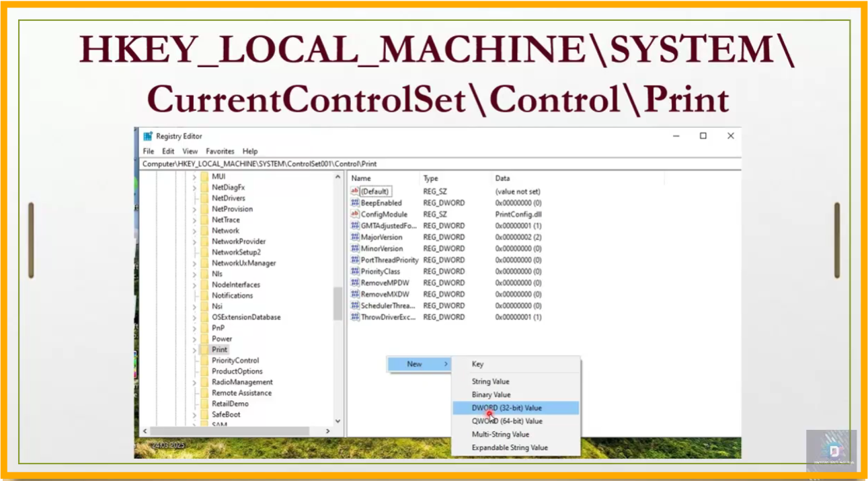Click the ConfigModule string value icon
This screenshot has width=868, height=481.
(x=355, y=214)
